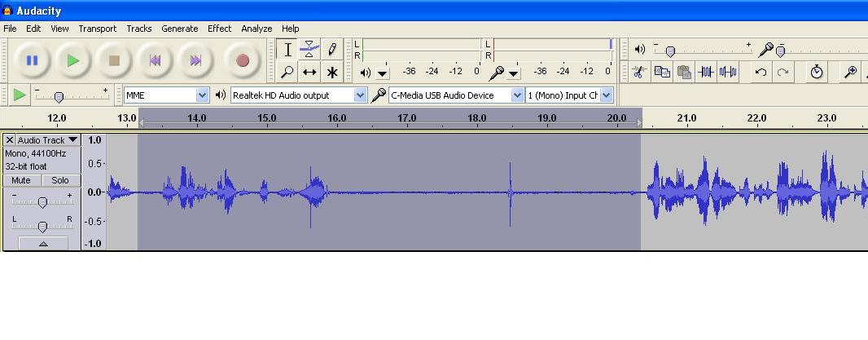Solo the Audio Track
The width and height of the screenshot is (868, 340).
pos(61,180)
